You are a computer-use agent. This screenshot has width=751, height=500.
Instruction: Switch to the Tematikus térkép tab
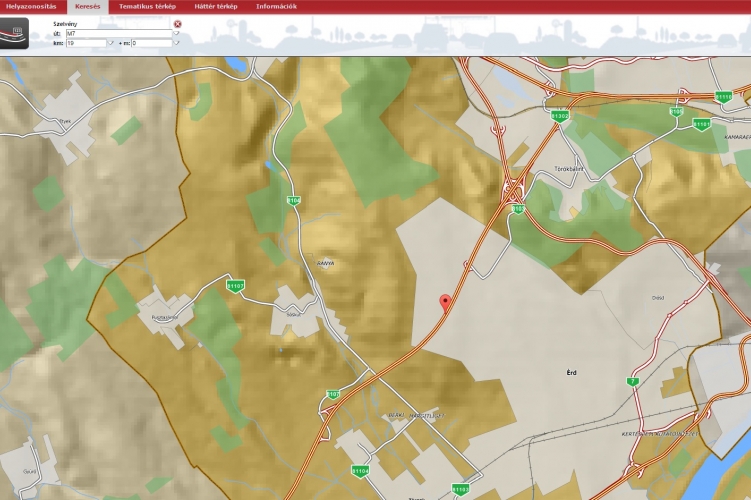click(x=147, y=6)
